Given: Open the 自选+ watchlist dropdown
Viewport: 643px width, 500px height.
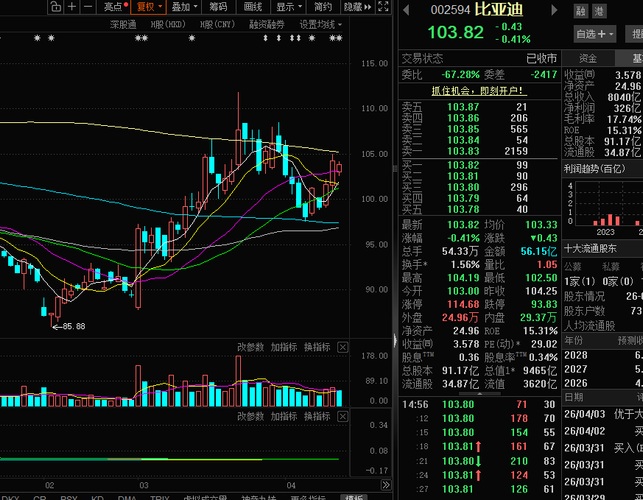Looking at the screenshot, I should coord(595,34).
